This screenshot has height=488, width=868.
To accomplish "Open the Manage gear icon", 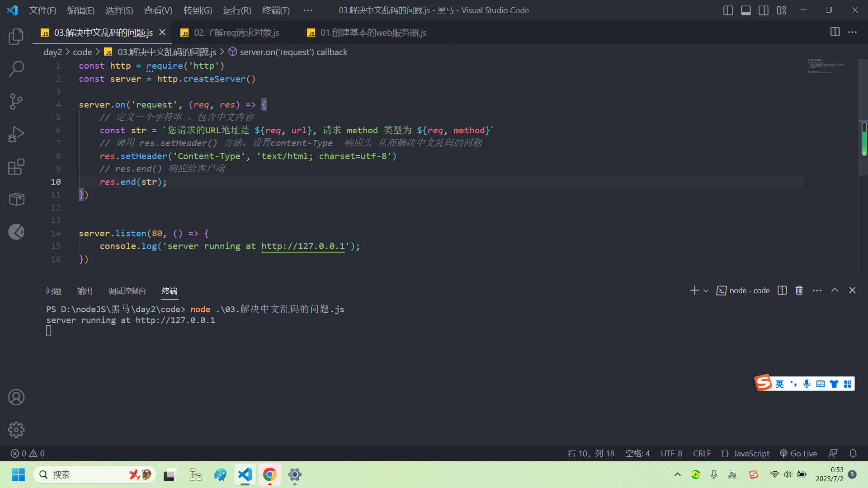I will coord(16,430).
